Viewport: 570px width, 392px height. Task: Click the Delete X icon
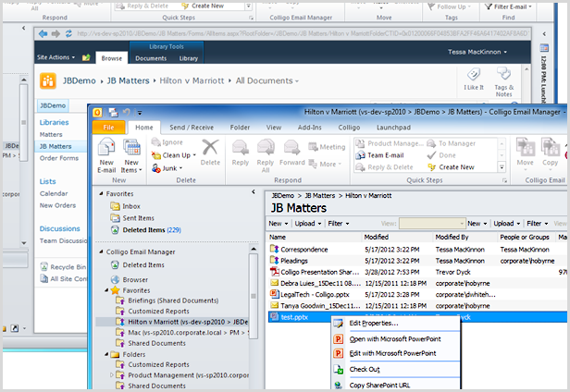click(x=210, y=148)
